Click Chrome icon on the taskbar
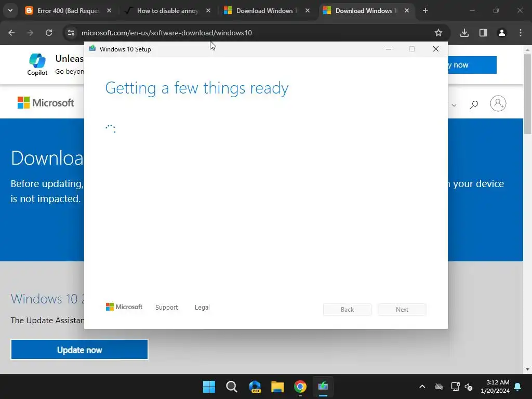This screenshot has height=399, width=532. [300, 387]
